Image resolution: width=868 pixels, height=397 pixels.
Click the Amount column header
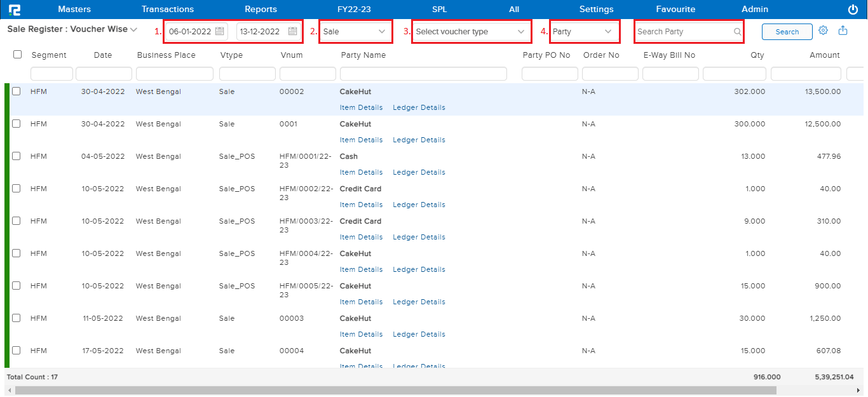[825, 55]
